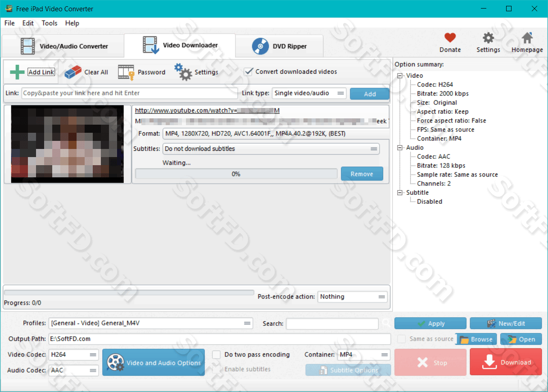The width and height of the screenshot is (548, 392).
Task: Click Remove button for queued video
Action: (x=362, y=174)
